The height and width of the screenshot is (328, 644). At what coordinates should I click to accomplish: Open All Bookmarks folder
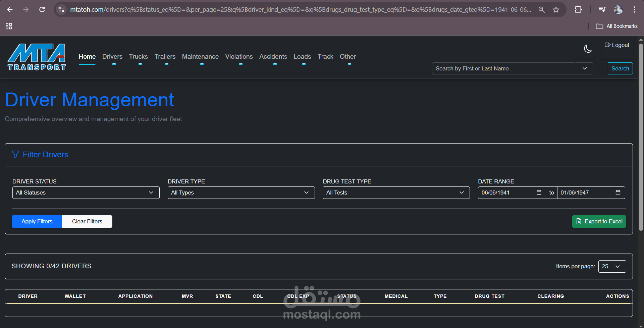[x=617, y=26]
